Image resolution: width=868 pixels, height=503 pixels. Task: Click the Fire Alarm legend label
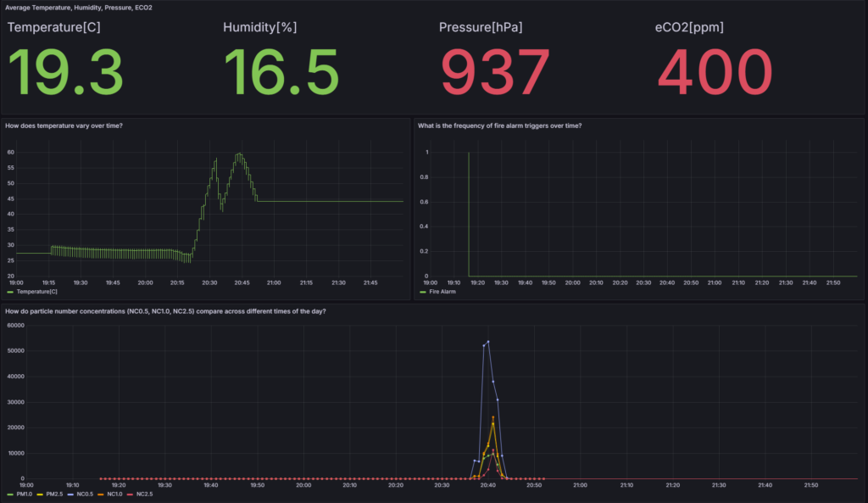(x=444, y=292)
